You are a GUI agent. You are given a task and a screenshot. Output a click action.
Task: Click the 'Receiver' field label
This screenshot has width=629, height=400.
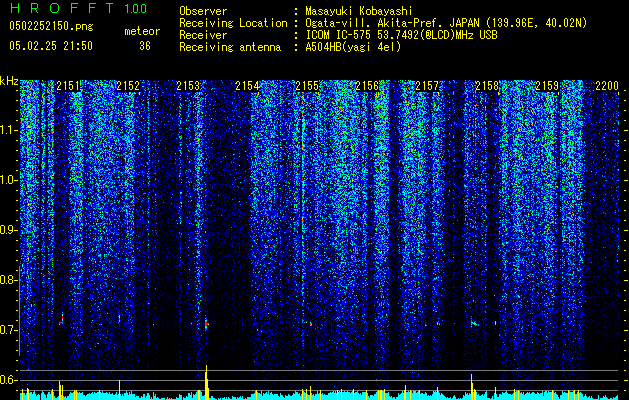[203, 35]
